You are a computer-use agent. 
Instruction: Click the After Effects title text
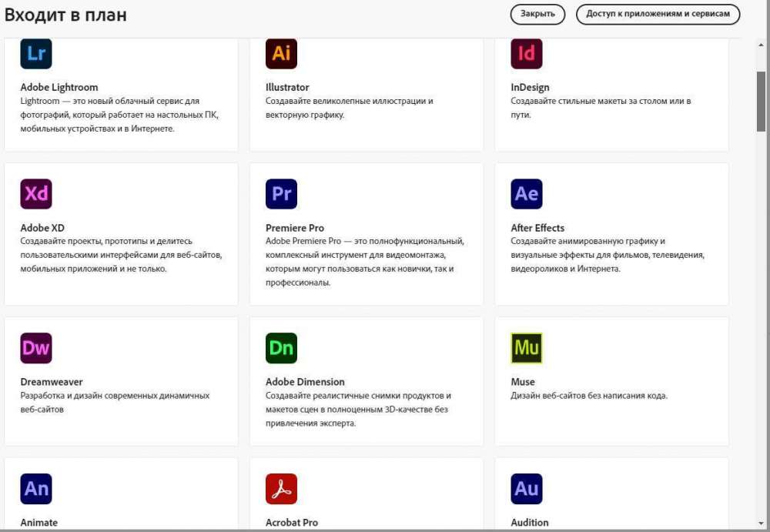pos(537,228)
